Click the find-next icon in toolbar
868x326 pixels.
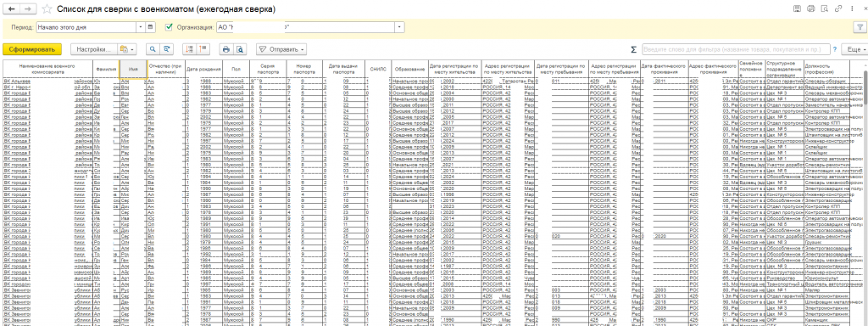point(166,49)
